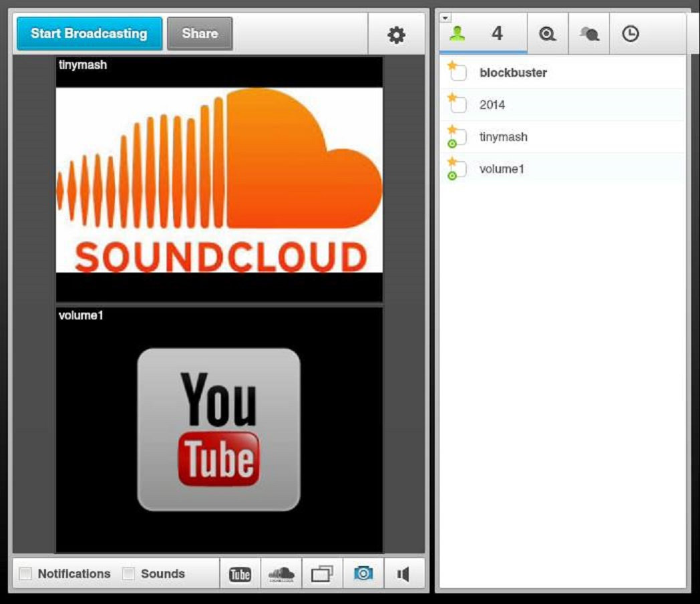Click the volume1 YouTube video feed
This screenshot has height=604, width=700.
pos(219,430)
